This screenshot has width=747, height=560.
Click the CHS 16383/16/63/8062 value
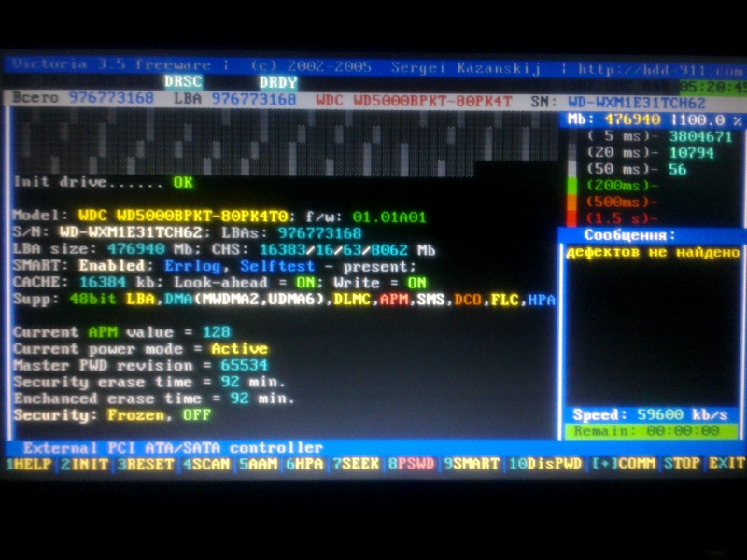333,250
